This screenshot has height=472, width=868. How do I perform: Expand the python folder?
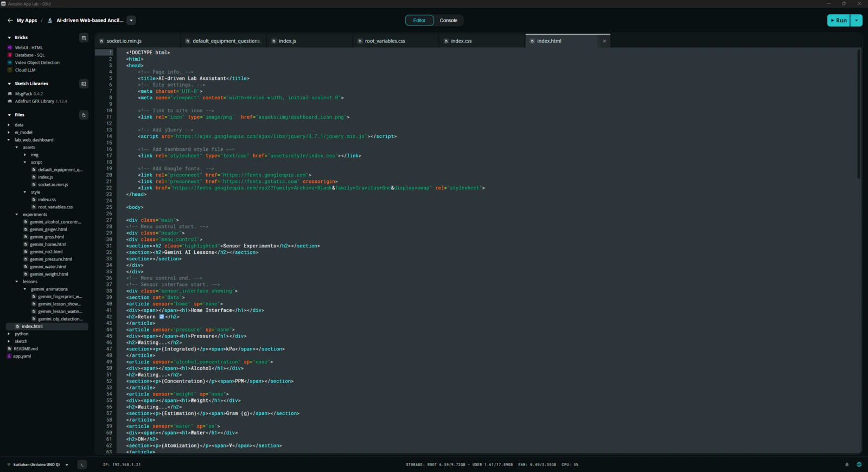[x=9, y=334]
